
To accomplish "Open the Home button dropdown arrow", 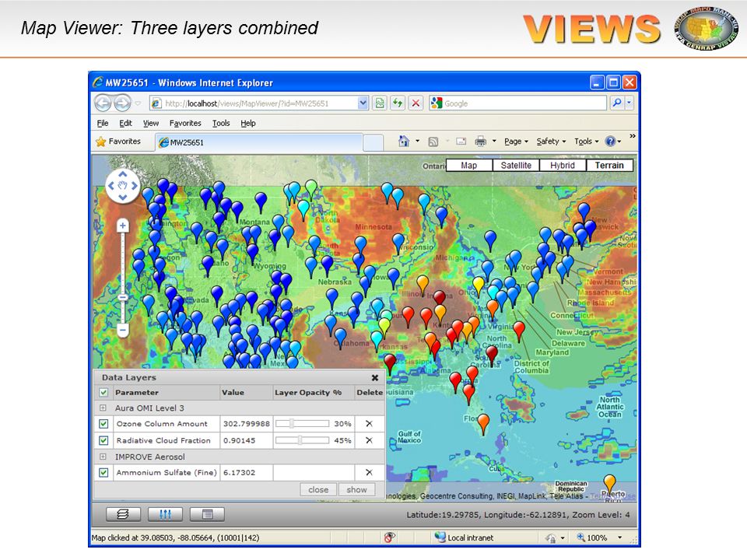I will tap(418, 141).
